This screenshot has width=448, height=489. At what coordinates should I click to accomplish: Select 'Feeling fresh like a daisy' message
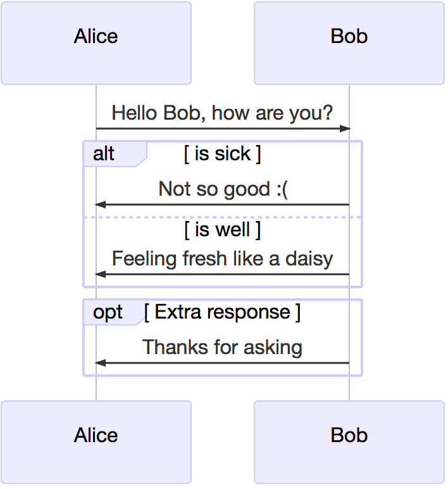pyautogui.click(x=223, y=259)
